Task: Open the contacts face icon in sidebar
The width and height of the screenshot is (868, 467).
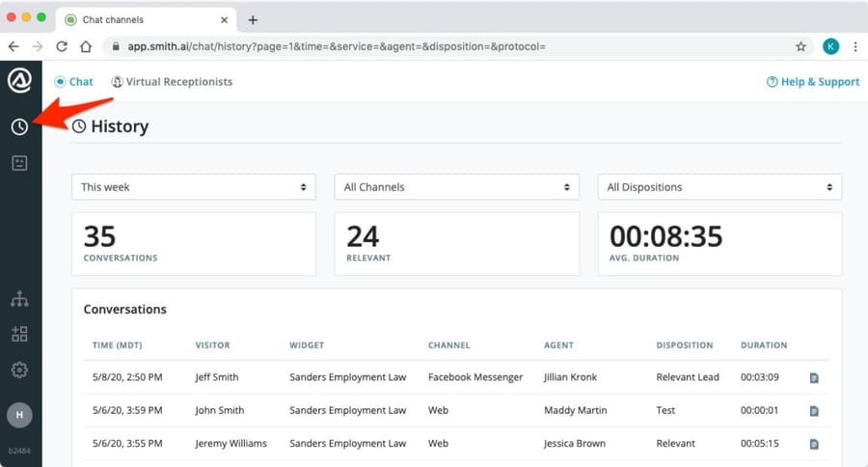Action: point(19,163)
